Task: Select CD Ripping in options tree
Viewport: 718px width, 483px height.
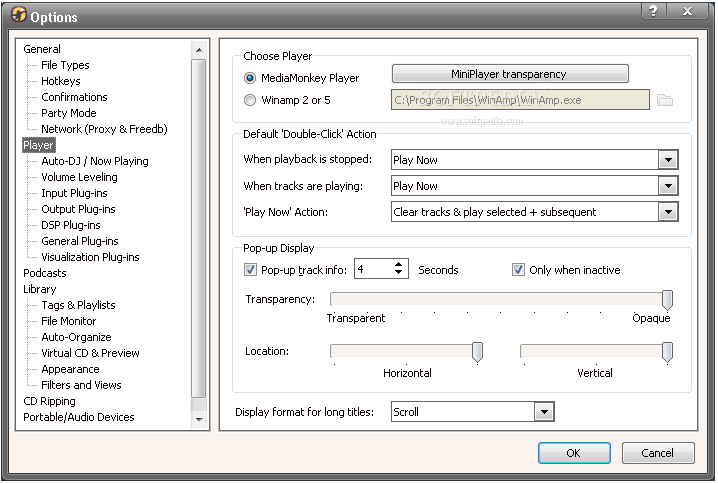Action: click(49, 402)
